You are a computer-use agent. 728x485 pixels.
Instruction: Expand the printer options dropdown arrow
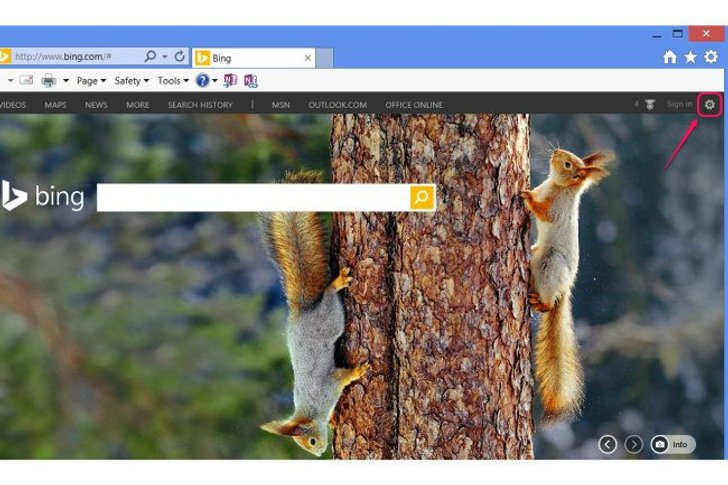tap(66, 81)
